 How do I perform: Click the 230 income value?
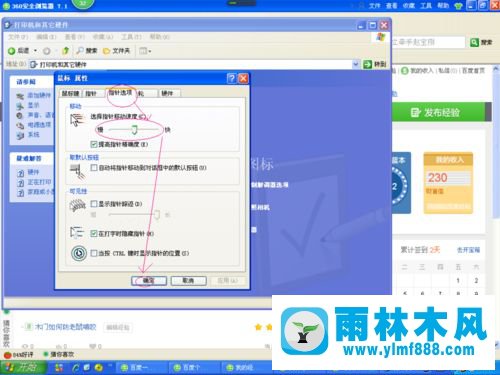[x=438, y=178]
